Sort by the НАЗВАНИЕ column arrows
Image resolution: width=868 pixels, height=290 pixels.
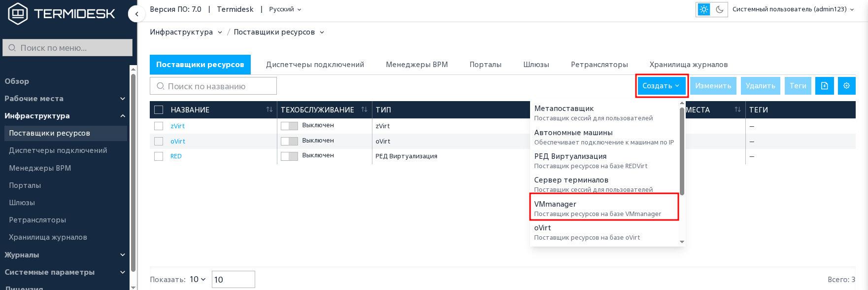tap(269, 109)
